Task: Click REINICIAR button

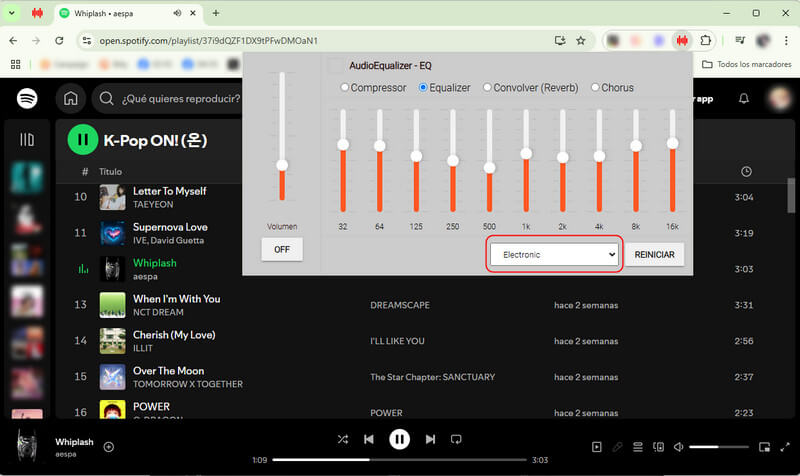Action: 655,254
